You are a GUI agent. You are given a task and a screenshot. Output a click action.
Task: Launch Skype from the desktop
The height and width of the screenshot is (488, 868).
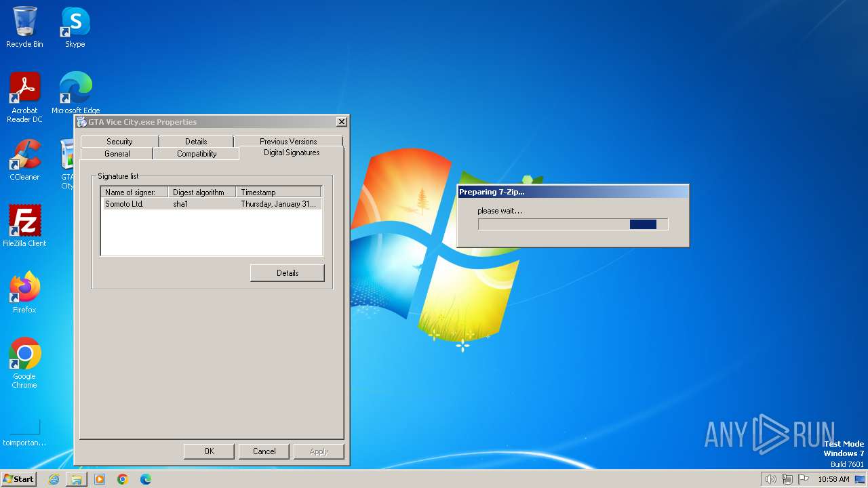point(75,27)
